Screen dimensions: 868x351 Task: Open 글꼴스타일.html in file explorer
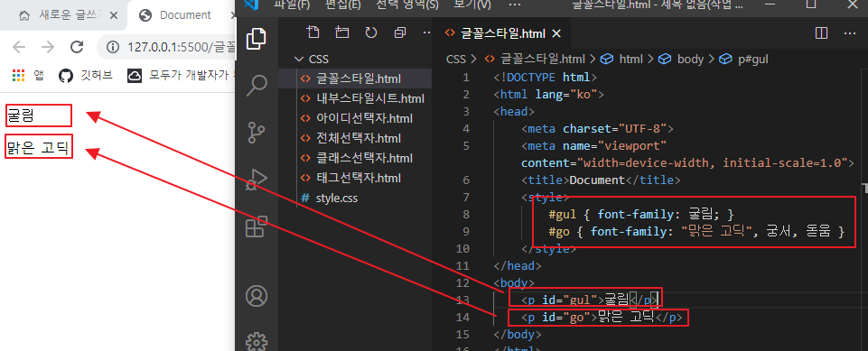[x=355, y=79]
